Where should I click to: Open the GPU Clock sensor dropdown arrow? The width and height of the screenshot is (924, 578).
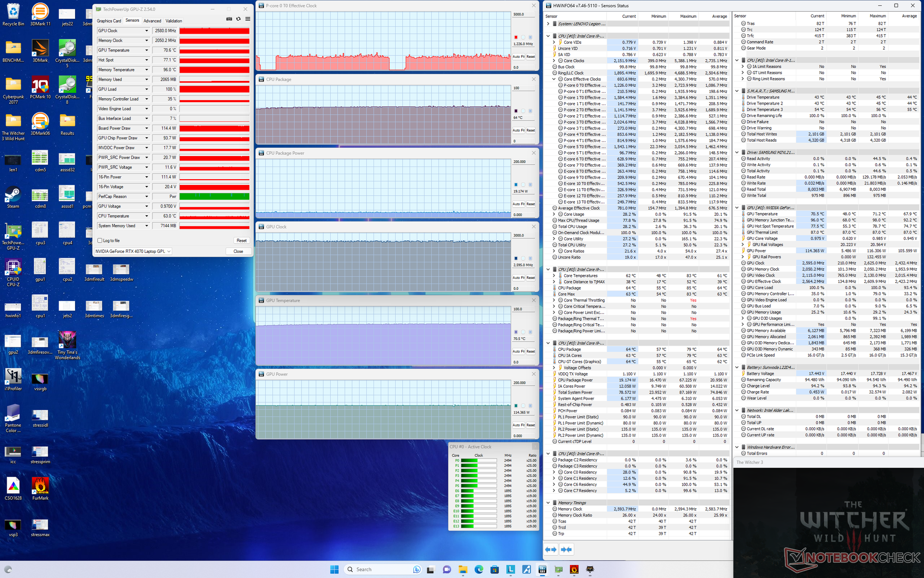(x=147, y=31)
